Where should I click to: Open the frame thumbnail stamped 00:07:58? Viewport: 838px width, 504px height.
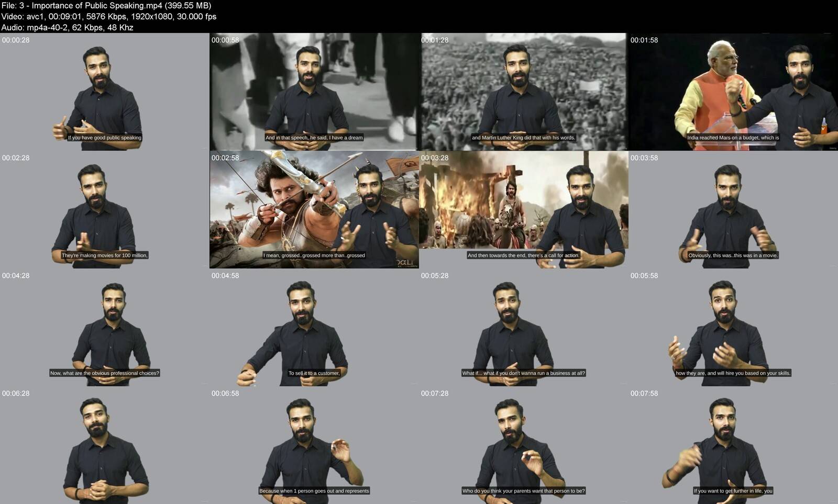(733, 445)
